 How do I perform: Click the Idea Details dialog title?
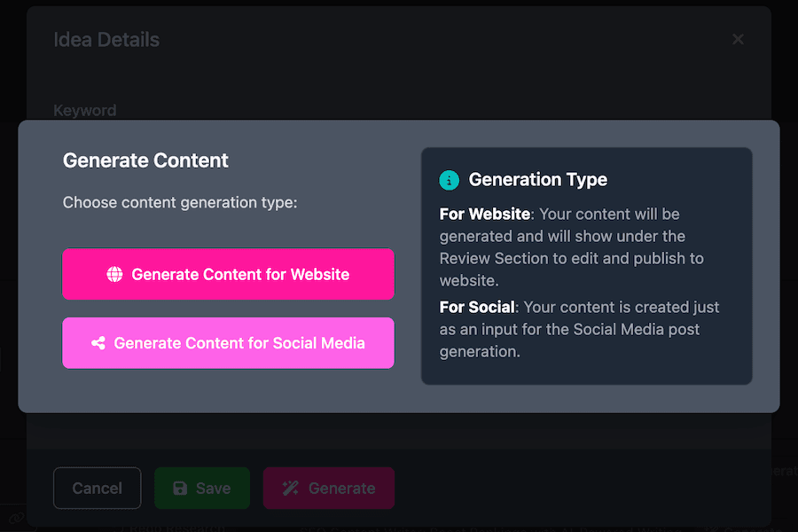(x=106, y=39)
